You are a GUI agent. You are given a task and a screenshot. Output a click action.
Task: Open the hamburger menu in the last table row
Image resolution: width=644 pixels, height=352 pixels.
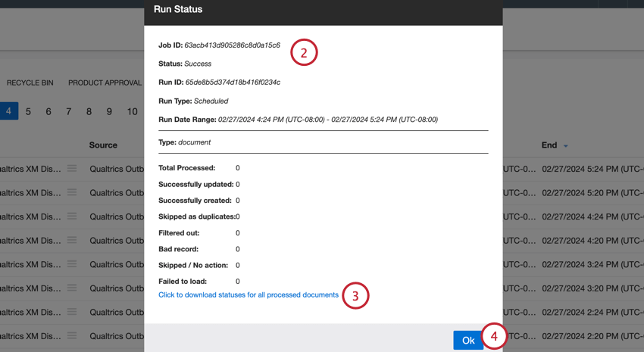(x=72, y=336)
